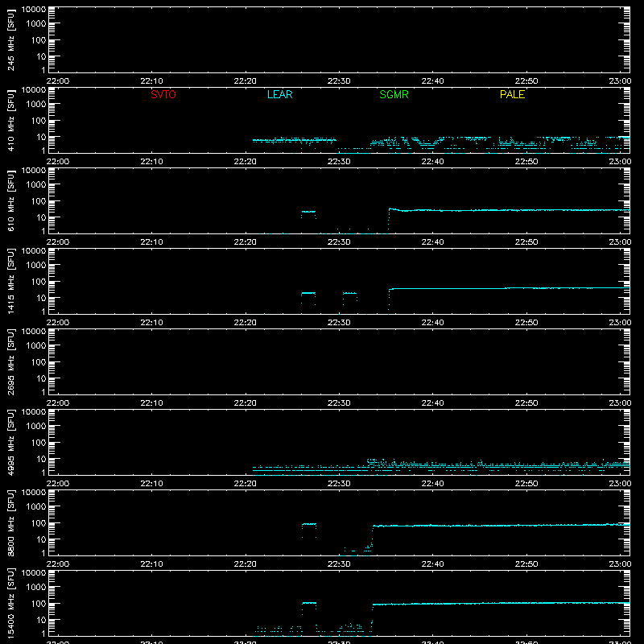Click the 10000 y-axis label on 245 MHz plot

(34, 10)
